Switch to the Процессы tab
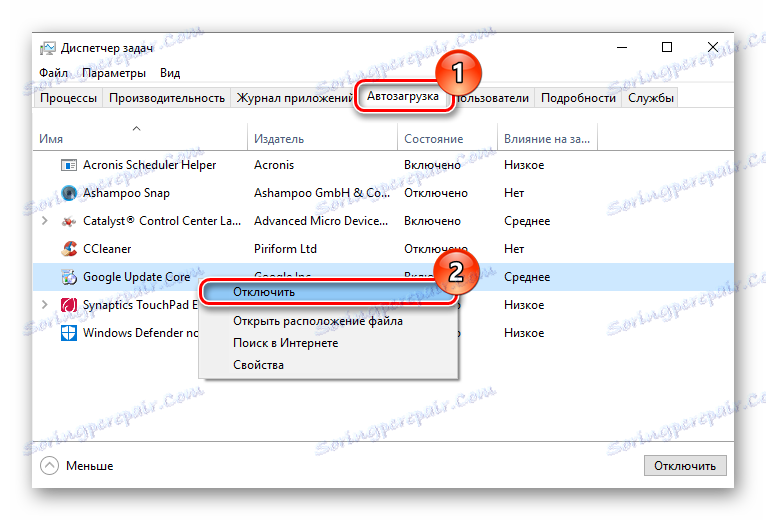Image resolution: width=766 pixels, height=520 pixels. 68,98
